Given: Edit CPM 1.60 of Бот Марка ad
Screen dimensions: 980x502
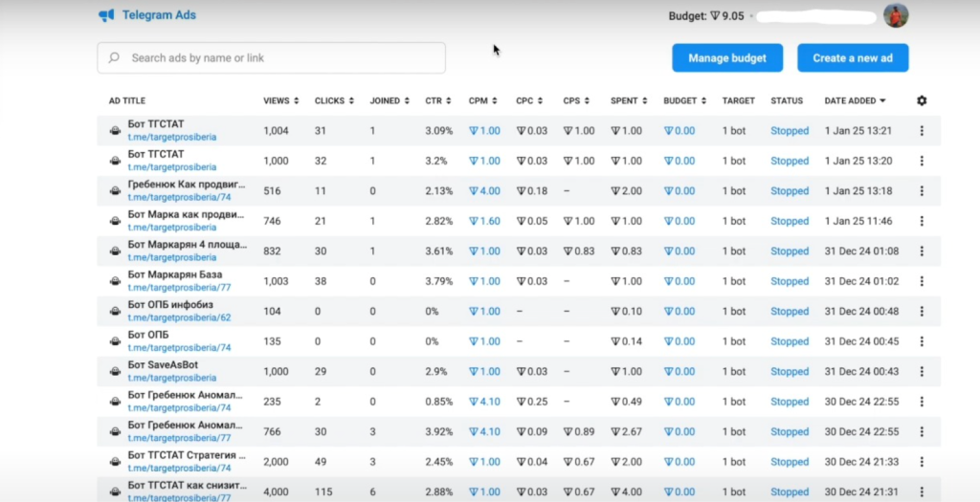Looking at the screenshot, I should [484, 221].
